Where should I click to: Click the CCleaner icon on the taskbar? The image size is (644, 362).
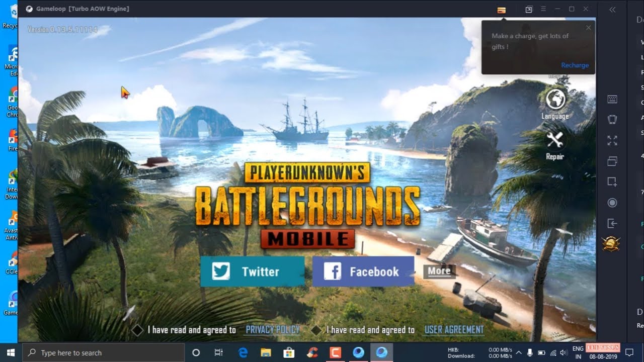312,352
